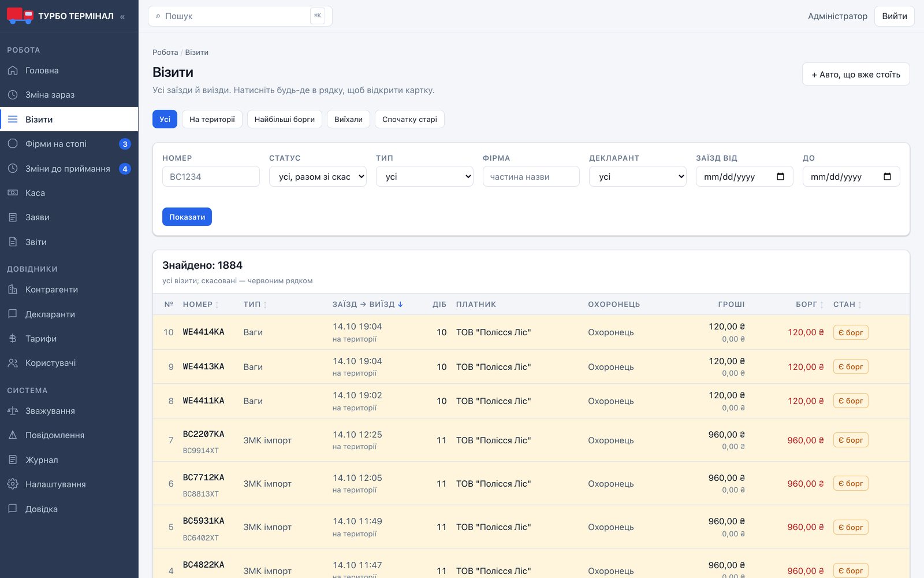924x578 pixels.
Task: Open the Каса cash register icon
Action: click(x=13, y=193)
